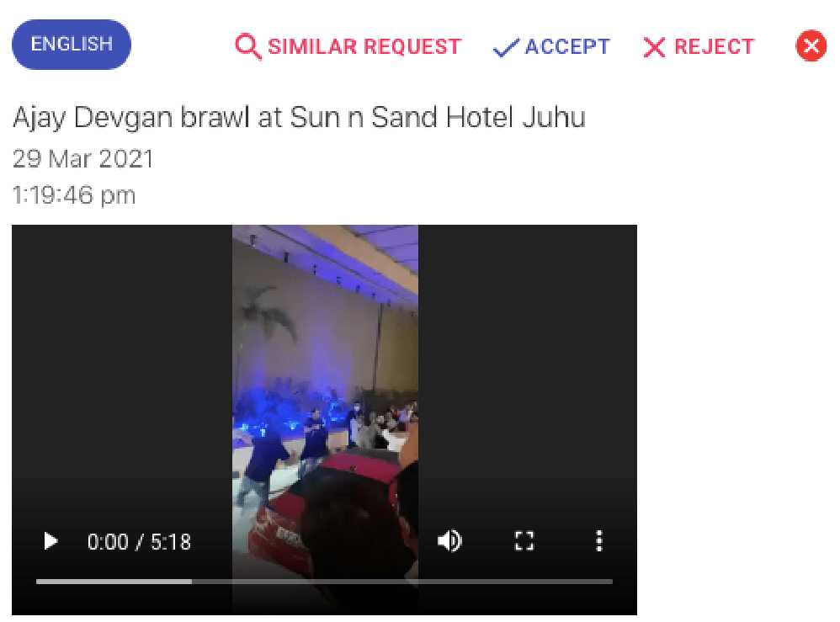Play the brawl video
The image size is (840, 622).
[x=51, y=541]
